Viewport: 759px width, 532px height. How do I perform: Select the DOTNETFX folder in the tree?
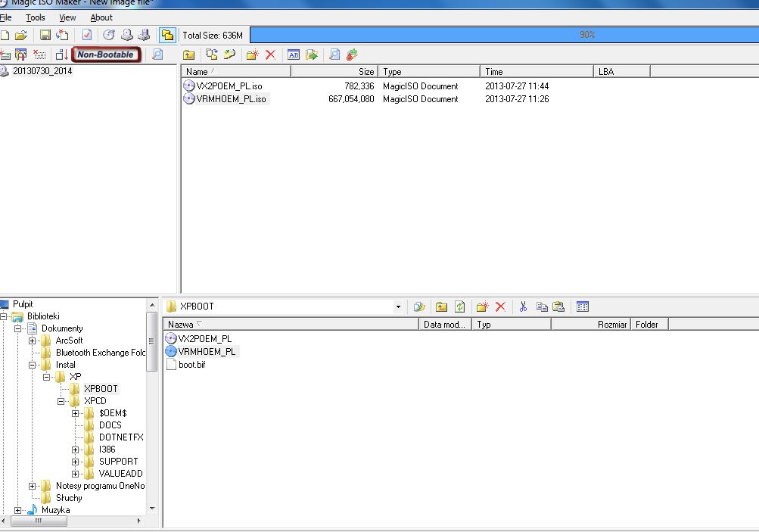click(x=121, y=437)
